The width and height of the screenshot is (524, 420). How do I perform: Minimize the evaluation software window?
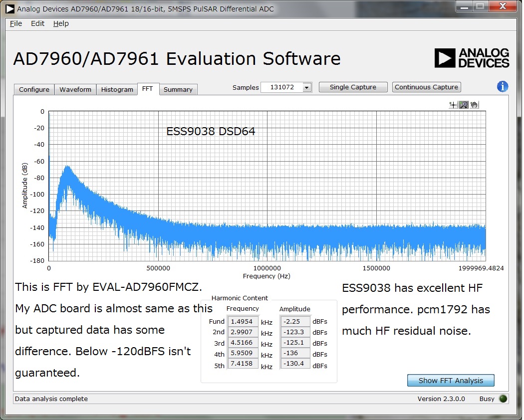click(464, 6)
